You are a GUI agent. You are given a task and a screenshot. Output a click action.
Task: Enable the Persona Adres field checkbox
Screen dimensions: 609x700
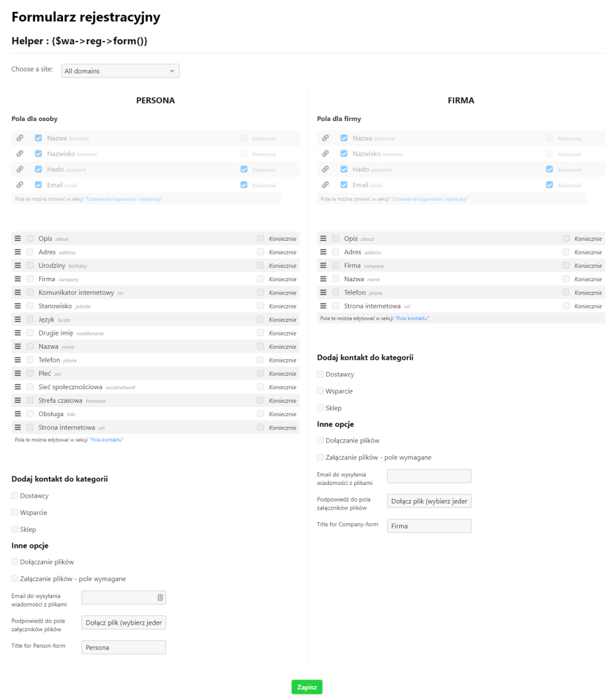[x=30, y=252]
